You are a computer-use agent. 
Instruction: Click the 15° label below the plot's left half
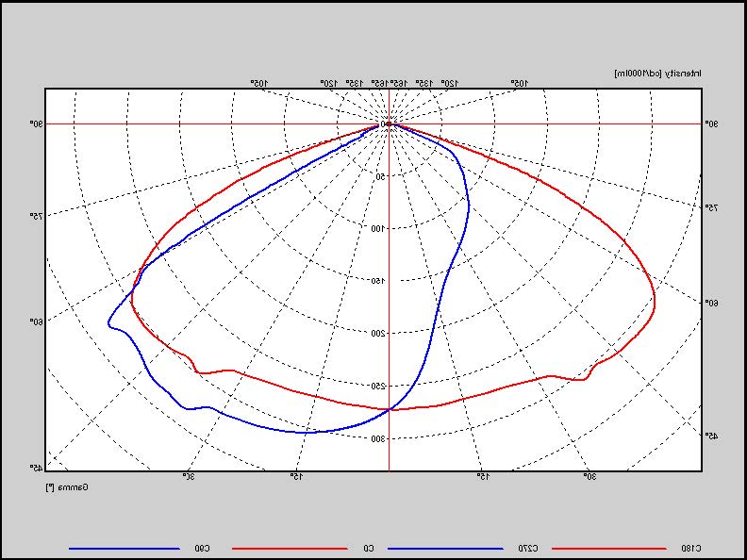click(x=297, y=476)
